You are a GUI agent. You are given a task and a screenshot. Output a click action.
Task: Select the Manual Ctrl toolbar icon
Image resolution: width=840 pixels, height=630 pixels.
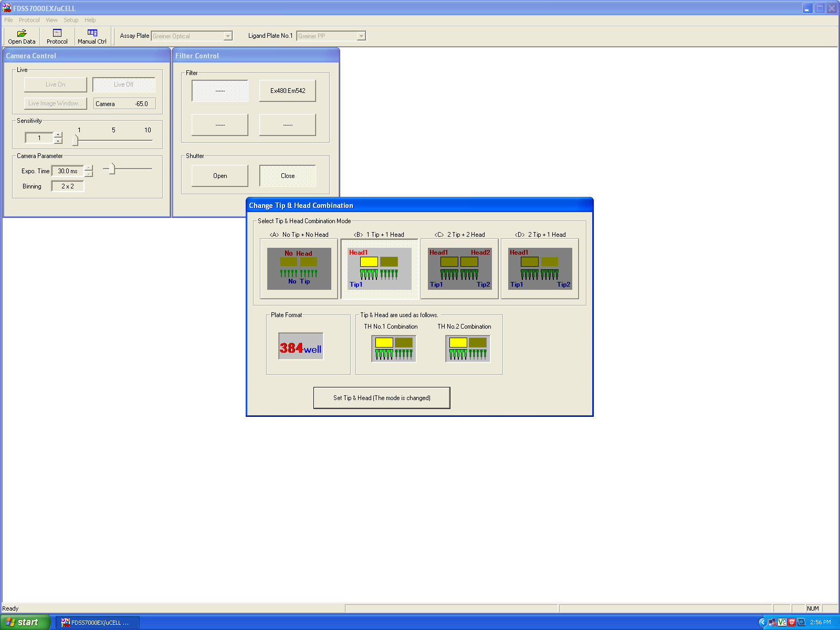(92, 36)
